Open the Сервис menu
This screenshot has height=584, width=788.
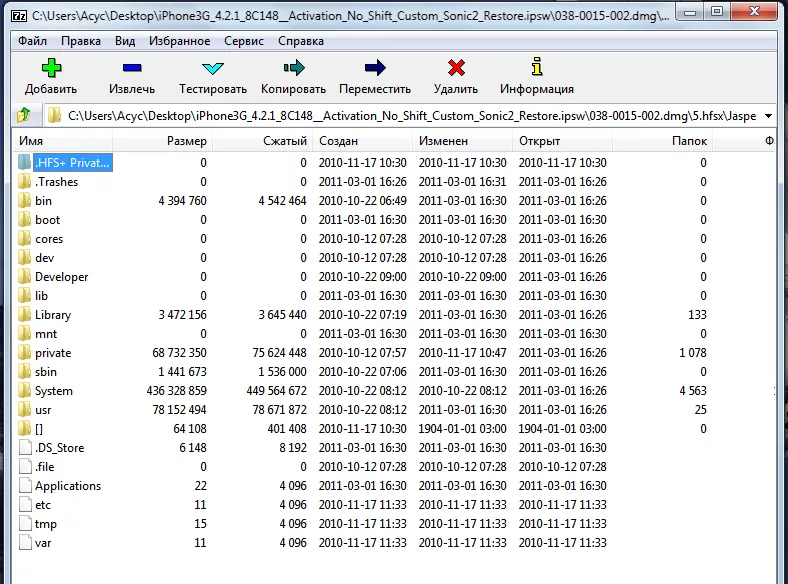tap(243, 41)
